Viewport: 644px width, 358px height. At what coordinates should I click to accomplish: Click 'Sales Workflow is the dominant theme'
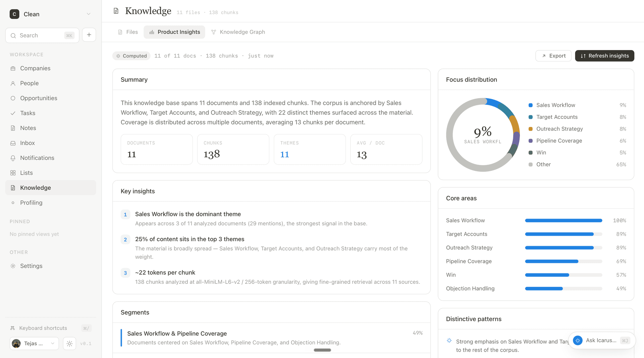pos(188,214)
